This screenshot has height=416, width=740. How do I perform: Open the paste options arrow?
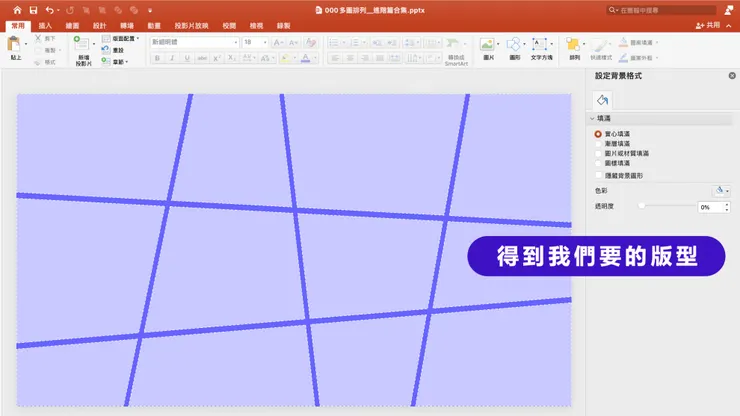[x=26, y=44]
